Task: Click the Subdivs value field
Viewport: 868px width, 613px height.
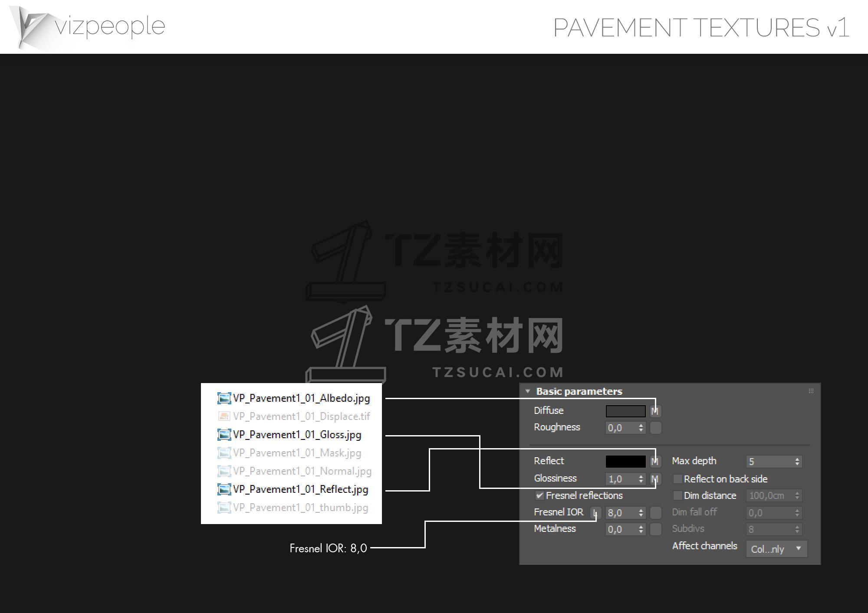Action: (774, 529)
